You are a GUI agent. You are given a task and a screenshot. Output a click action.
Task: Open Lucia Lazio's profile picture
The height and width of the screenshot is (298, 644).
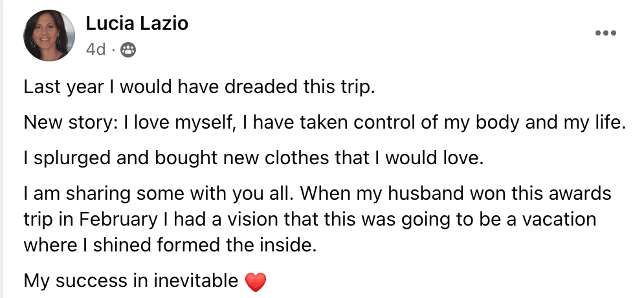pos(49,36)
